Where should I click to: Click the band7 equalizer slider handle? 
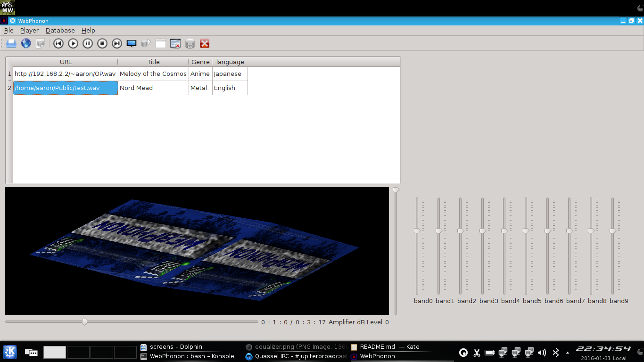point(570,230)
